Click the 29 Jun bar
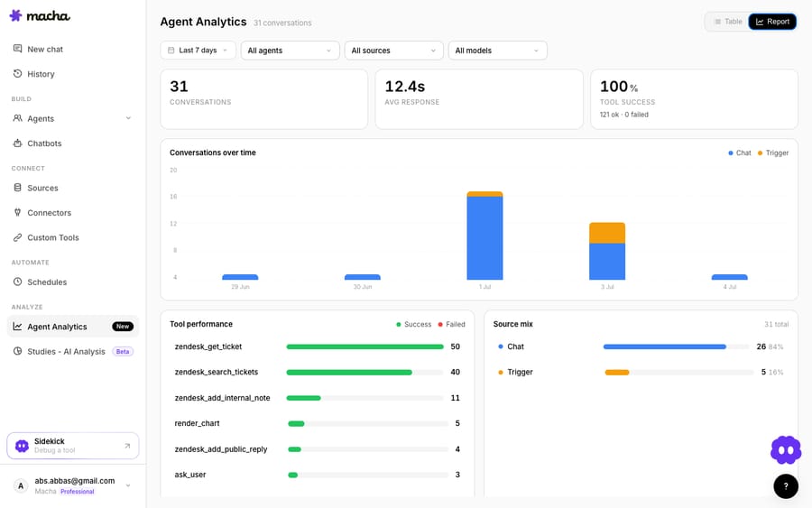The image size is (812, 508). 240,277
